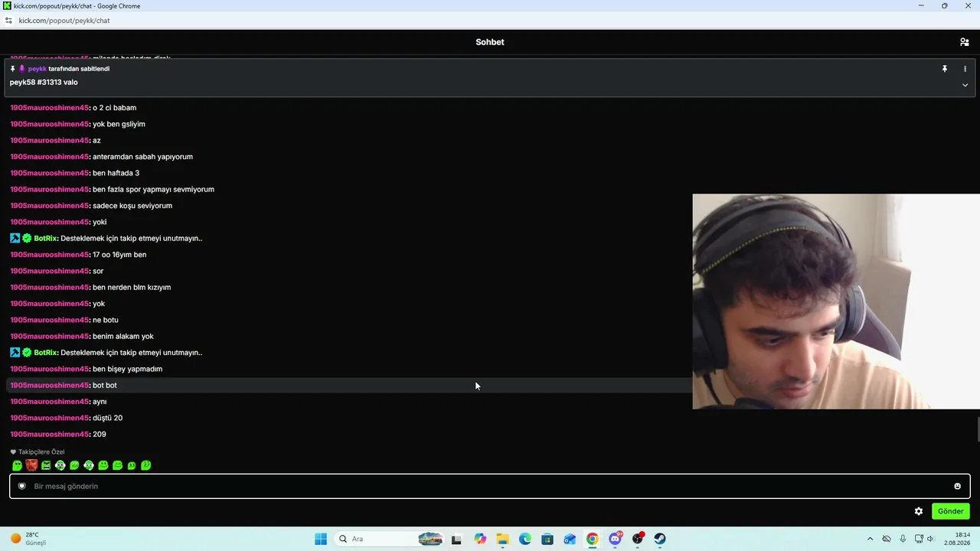Launch Copilot from the taskbar
Screen dimensions: 980x551
(480, 539)
